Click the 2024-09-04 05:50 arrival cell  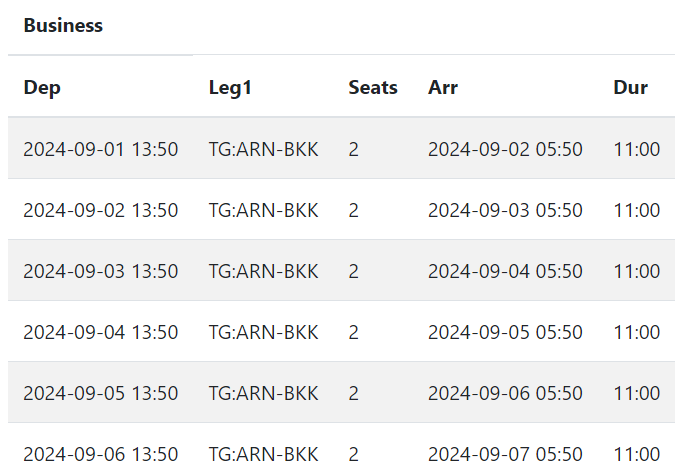tap(505, 271)
